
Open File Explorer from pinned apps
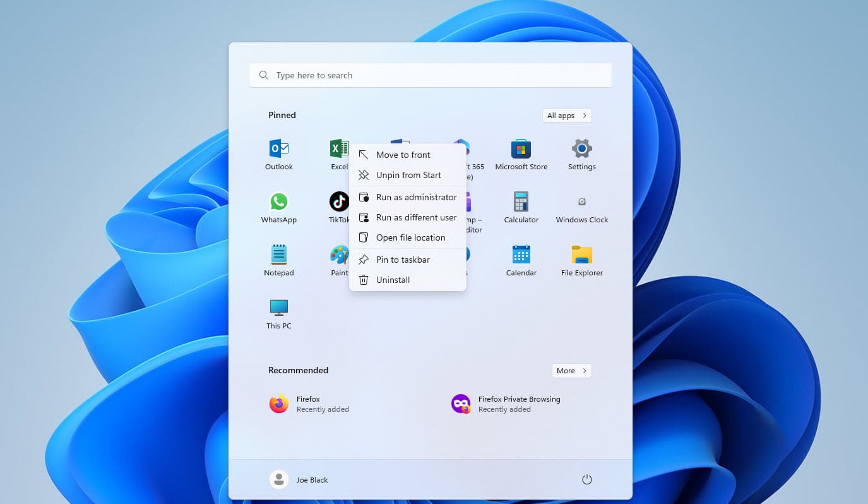click(581, 261)
